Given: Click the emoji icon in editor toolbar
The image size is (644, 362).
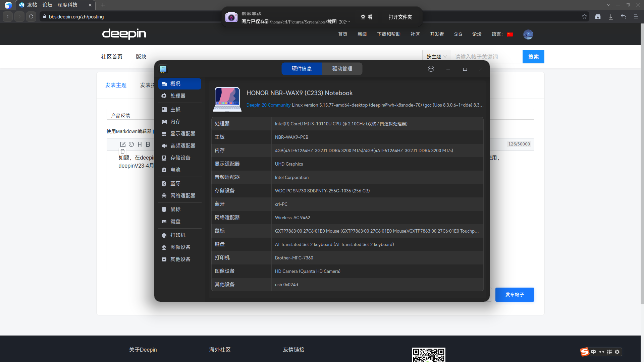Looking at the screenshot, I should [131, 144].
